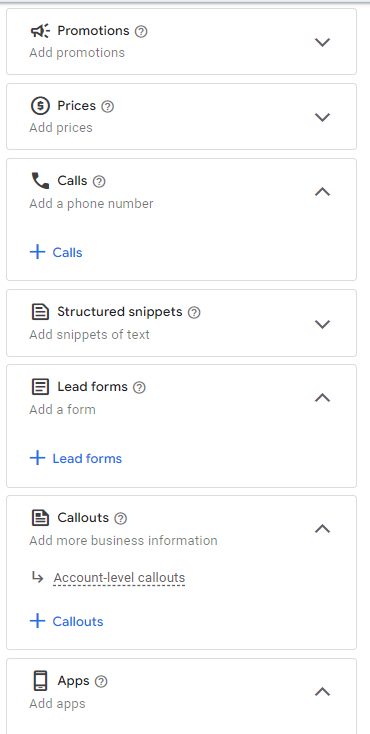Show the help info next to Prices
The image size is (370, 734).
click(108, 106)
